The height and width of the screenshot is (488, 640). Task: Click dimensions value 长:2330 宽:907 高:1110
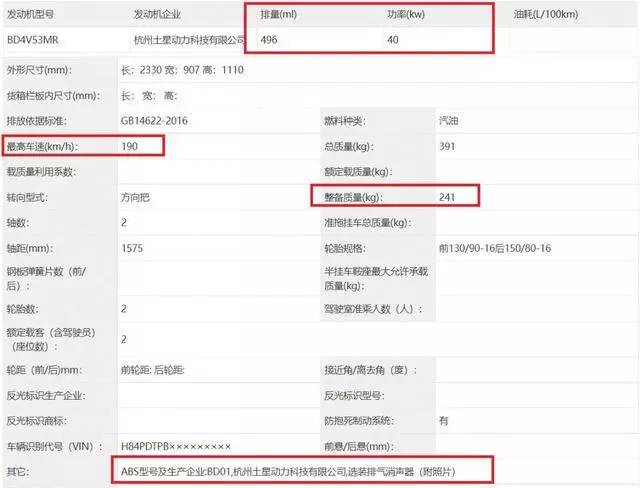182,70
